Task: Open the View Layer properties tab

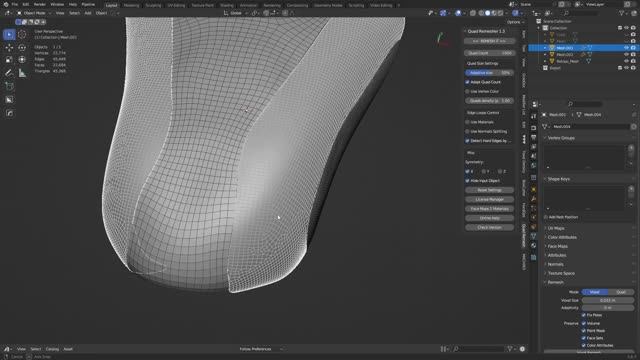Action: pos(533,147)
